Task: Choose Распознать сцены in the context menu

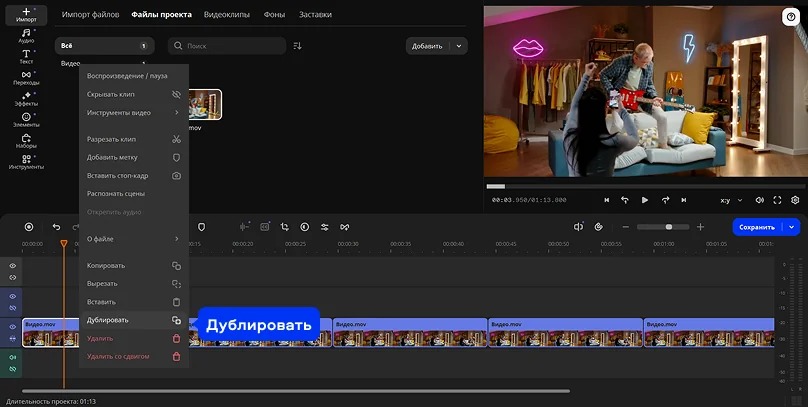Action: pos(134,194)
